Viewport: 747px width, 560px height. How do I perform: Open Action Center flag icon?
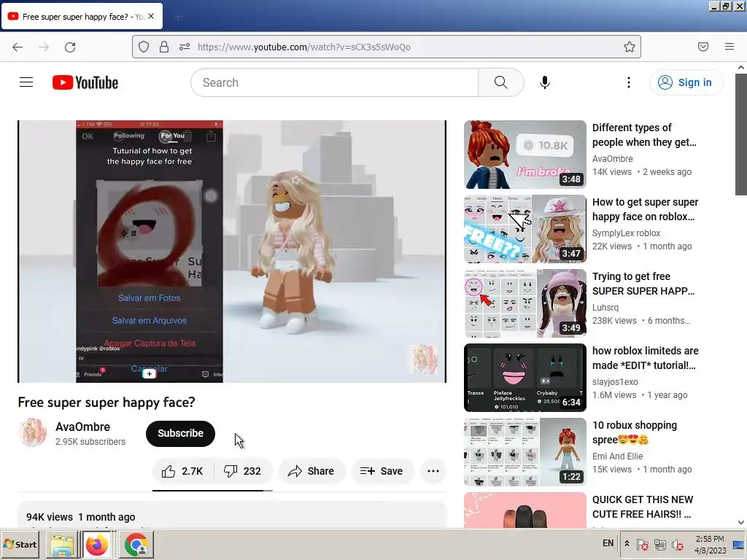[x=642, y=544]
